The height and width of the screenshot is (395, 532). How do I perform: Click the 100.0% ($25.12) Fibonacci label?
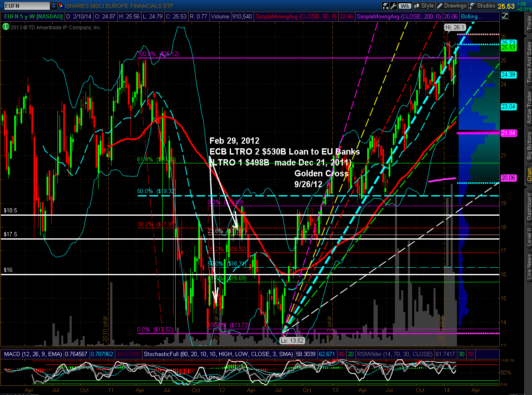tap(159, 54)
